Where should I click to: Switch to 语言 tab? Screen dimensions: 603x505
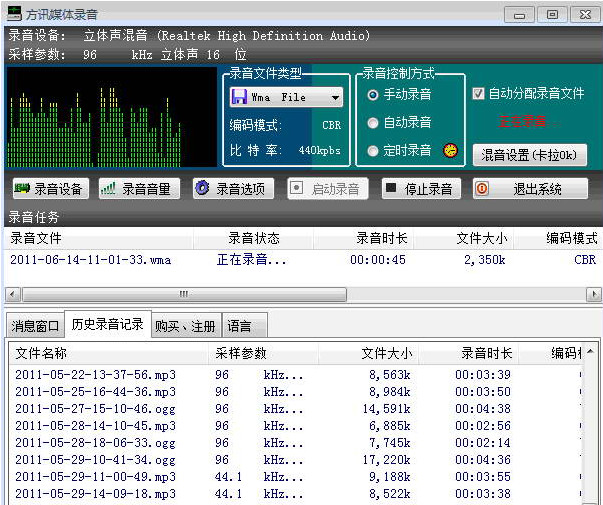244,326
